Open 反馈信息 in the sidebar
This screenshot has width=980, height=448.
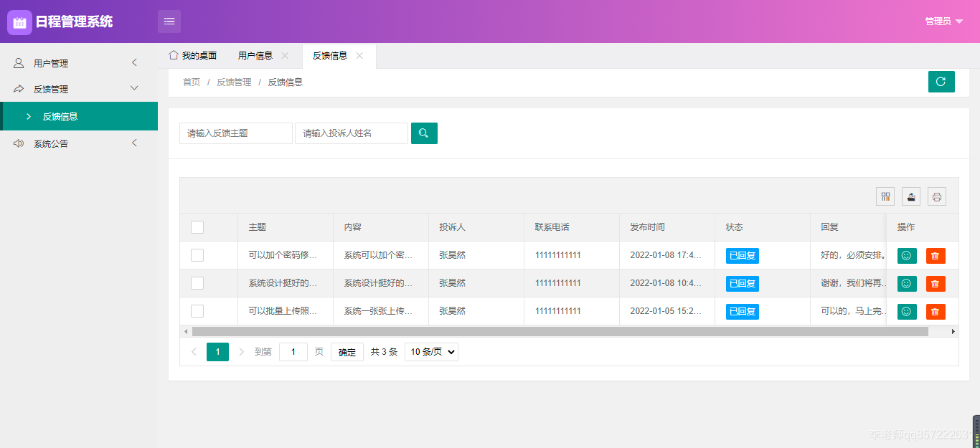(79, 116)
